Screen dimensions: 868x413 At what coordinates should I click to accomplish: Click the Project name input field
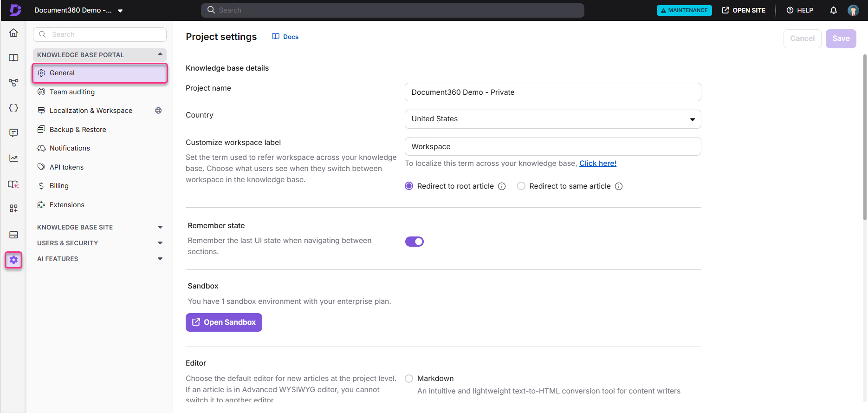coord(553,92)
